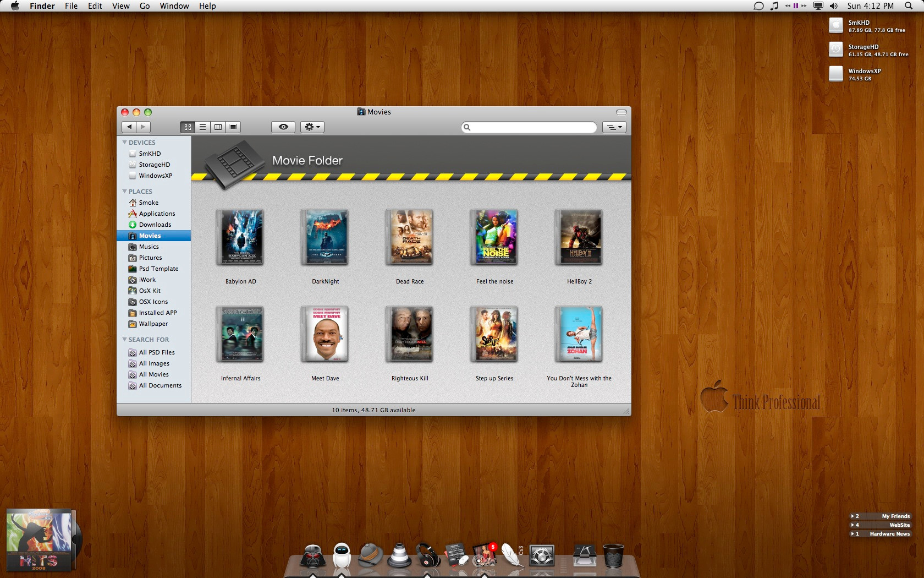Open the View menu
The height and width of the screenshot is (578, 924).
pos(121,6)
